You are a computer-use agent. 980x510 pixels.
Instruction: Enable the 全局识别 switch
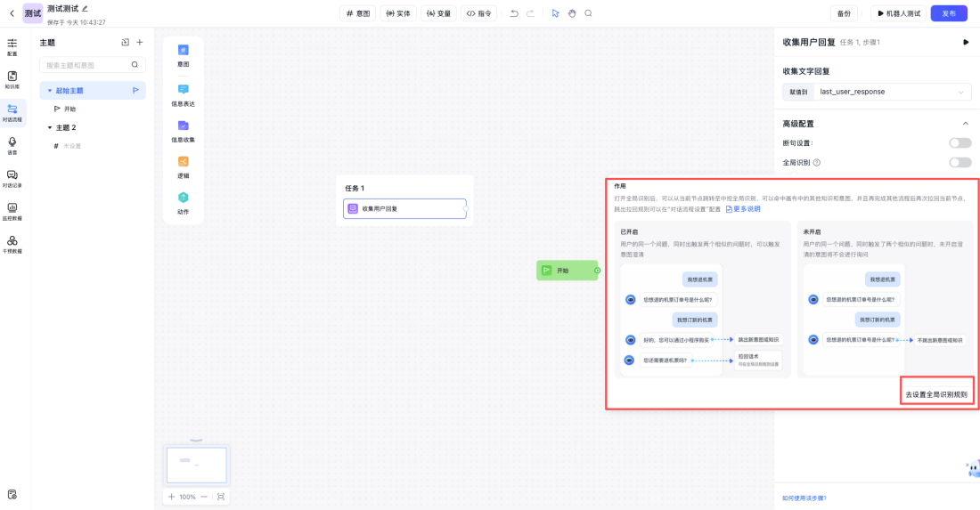(960, 162)
